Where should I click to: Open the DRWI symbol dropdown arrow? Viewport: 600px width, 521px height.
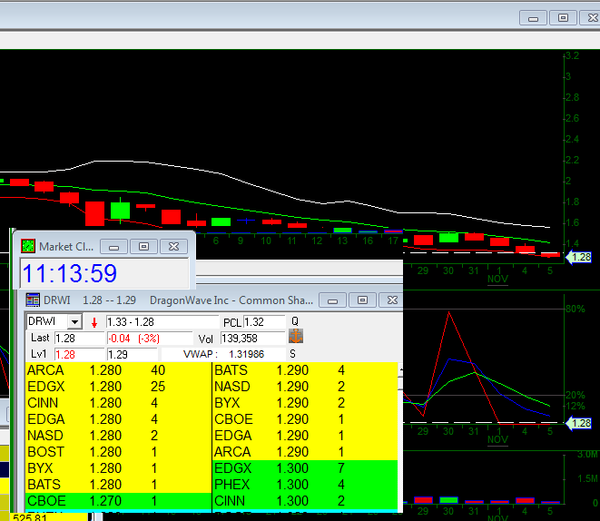[x=73, y=322]
